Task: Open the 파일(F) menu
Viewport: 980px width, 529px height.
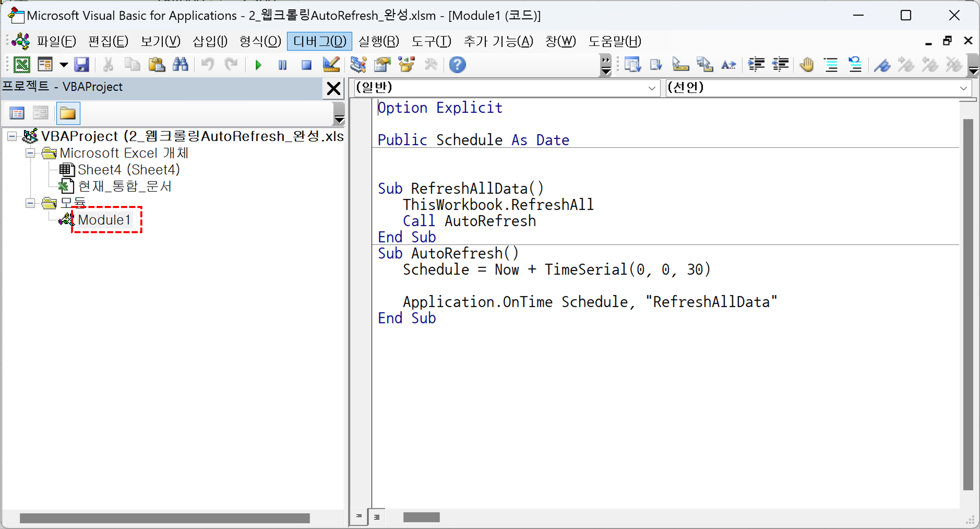Action: [56, 41]
